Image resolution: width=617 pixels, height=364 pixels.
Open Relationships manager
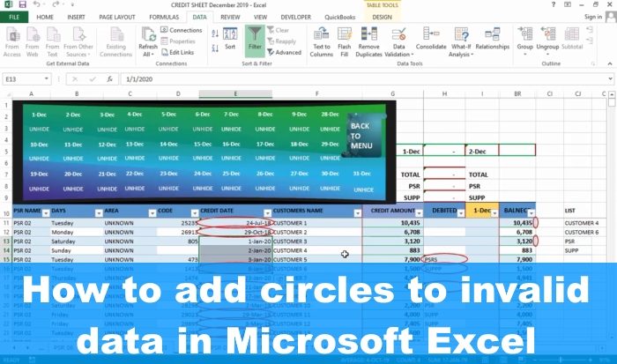[x=492, y=39]
